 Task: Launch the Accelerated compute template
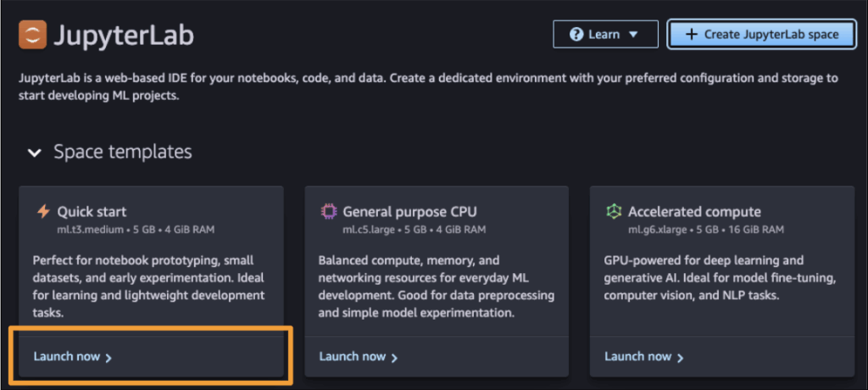point(638,357)
